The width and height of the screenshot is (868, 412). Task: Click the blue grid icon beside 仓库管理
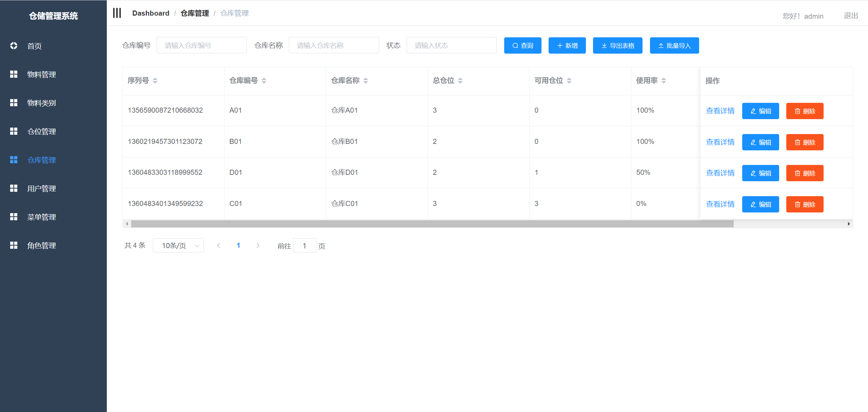click(x=14, y=160)
